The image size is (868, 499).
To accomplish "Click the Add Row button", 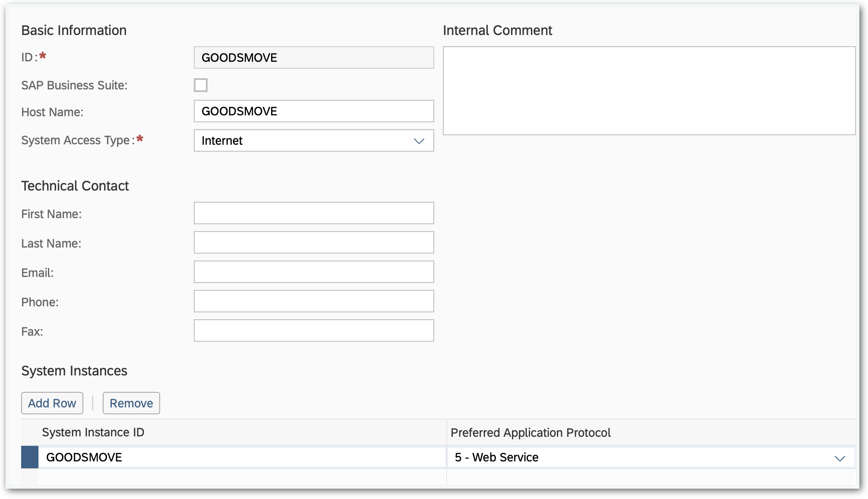I will [52, 403].
